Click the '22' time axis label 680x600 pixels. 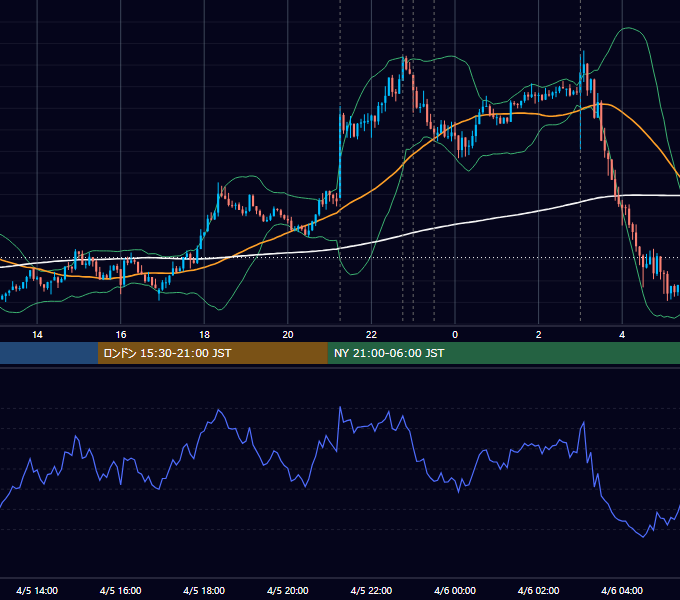pyautogui.click(x=371, y=335)
